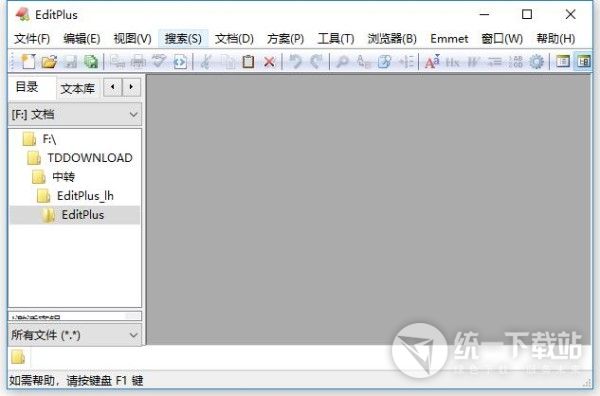Click the Save floppy disk icon

coord(70,61)
